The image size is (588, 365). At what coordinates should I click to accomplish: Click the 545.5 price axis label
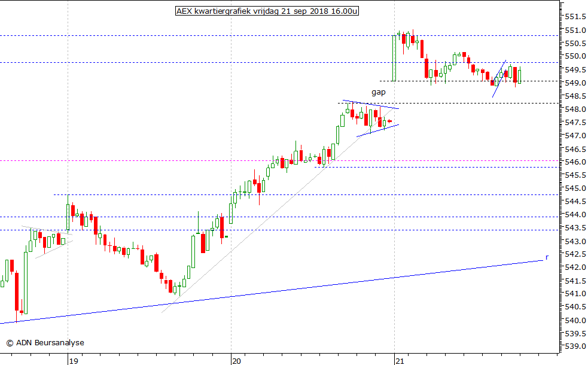click(x=575, y=175)
